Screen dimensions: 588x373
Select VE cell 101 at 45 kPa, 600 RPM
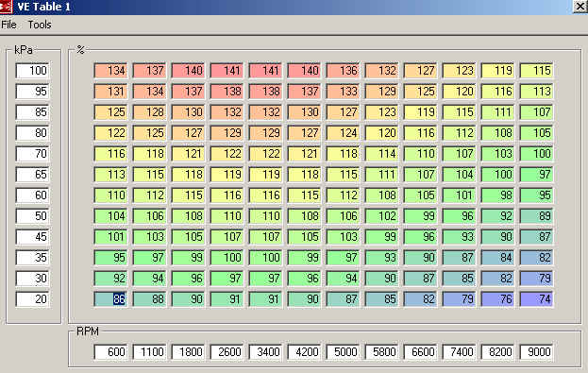[110, 237]
